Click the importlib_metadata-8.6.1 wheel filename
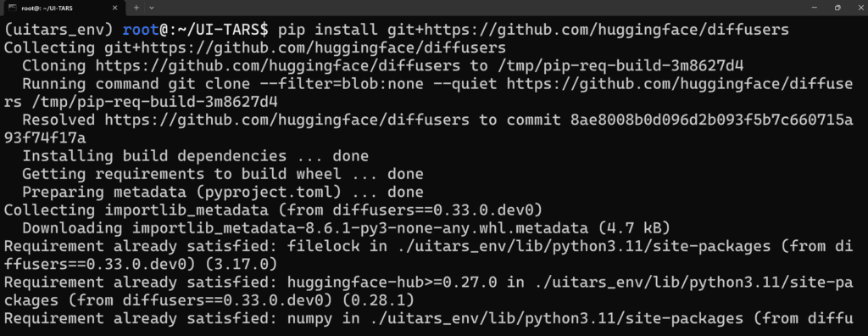 (x=359, y=228)
